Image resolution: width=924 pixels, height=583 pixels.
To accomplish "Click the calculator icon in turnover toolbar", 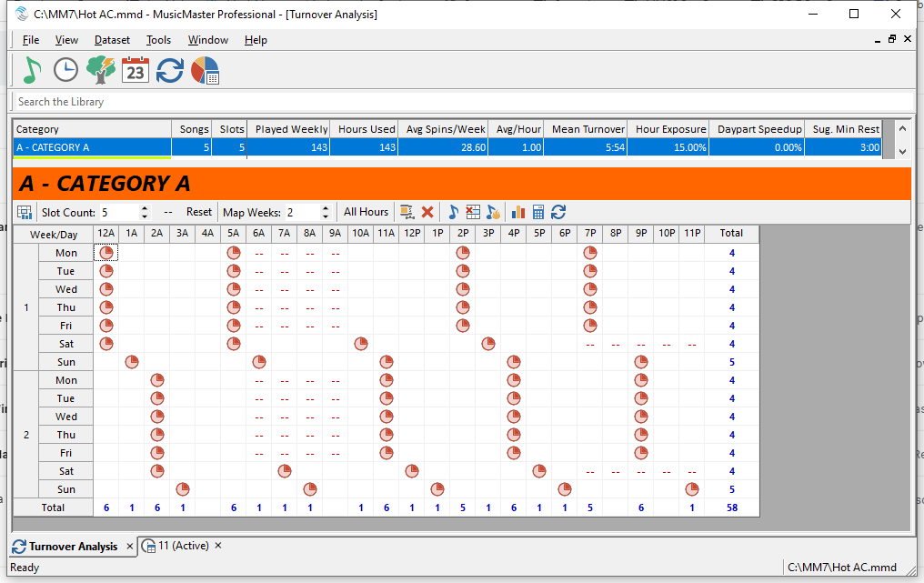I will (538, 212).
